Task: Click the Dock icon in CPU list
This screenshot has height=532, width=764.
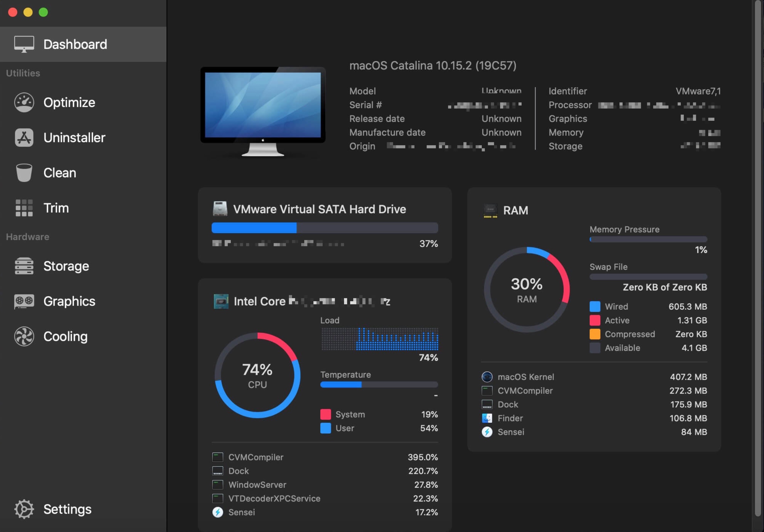Action: (x=218, y=471)
